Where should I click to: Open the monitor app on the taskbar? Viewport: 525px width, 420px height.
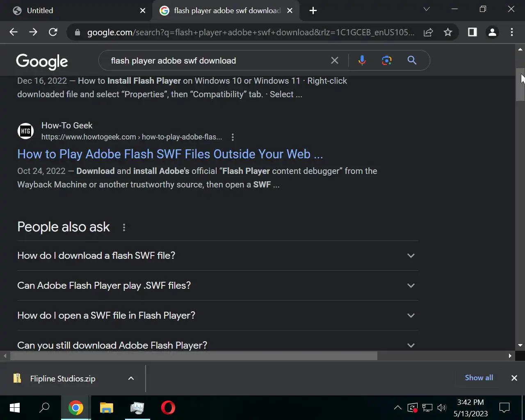click(x=137, y=408)
